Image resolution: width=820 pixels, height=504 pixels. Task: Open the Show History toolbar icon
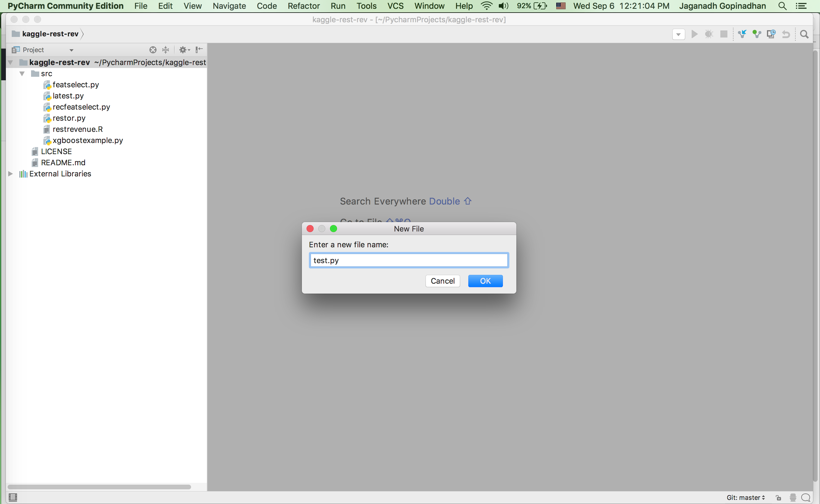(771, 34)
